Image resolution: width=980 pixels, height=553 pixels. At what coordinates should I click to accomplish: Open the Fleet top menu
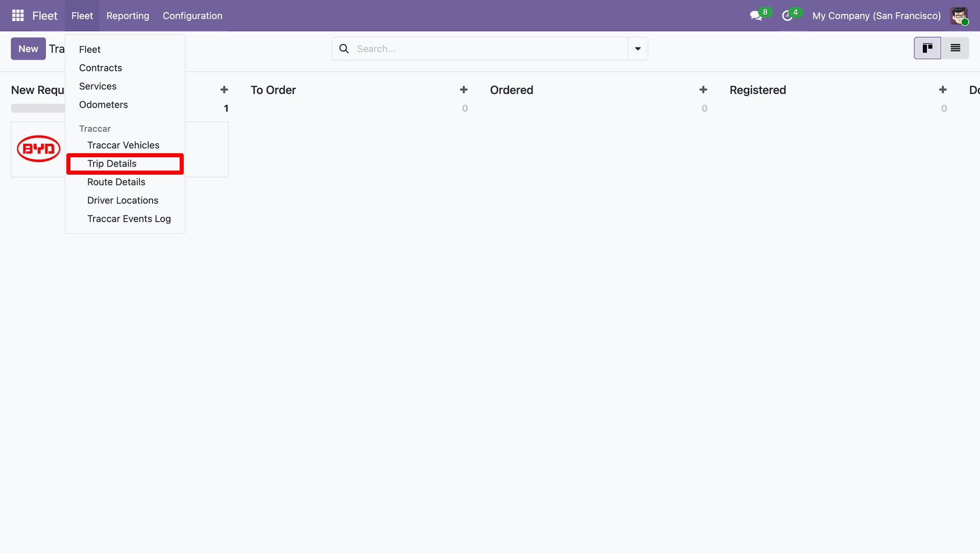pyautogui.click(x=82, y=16)
